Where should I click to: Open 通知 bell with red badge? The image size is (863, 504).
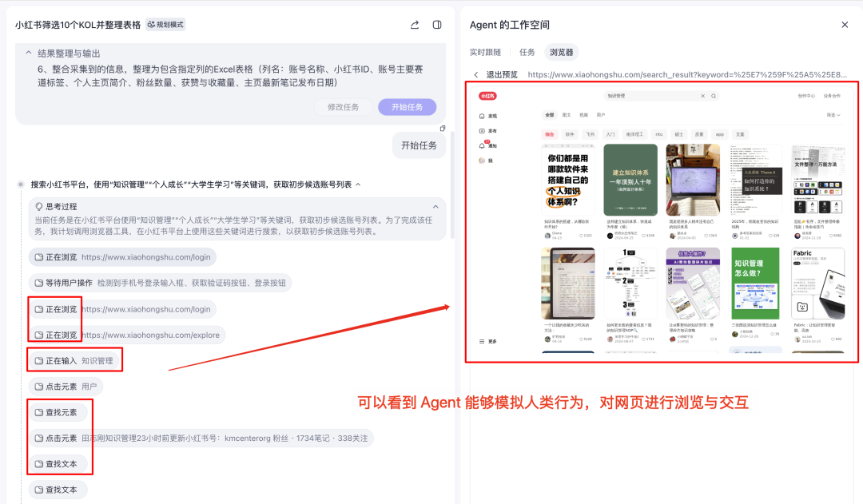coord(487,145)
